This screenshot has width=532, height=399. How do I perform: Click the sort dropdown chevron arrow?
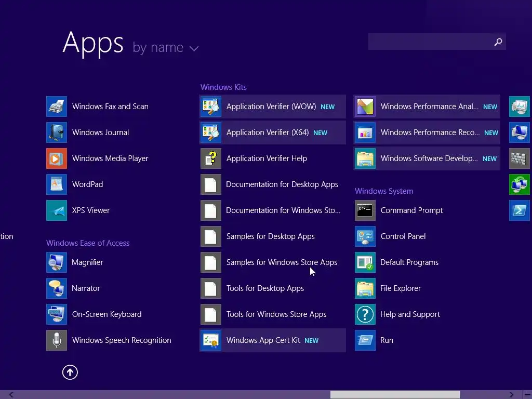pos(194,48)
